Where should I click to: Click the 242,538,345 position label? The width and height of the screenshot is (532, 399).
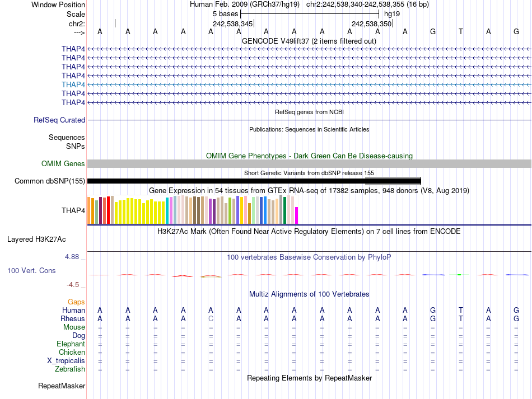coord(233,24)
